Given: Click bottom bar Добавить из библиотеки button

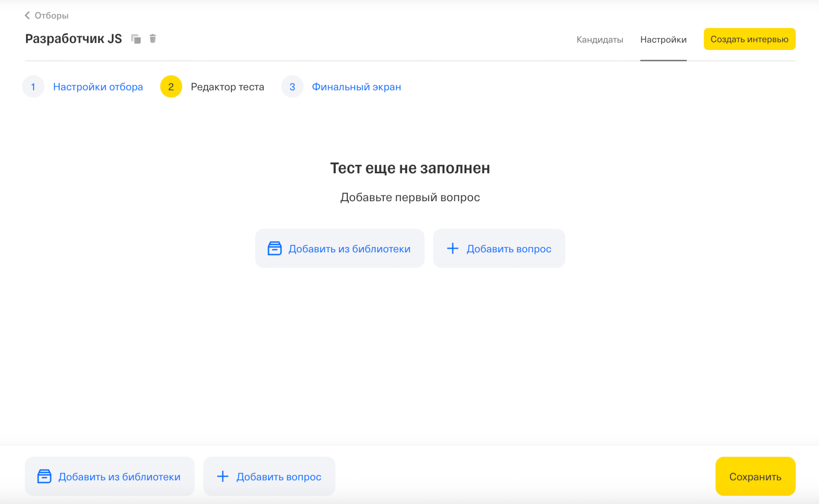Looking at the screenshot, I should click(109, 476).
